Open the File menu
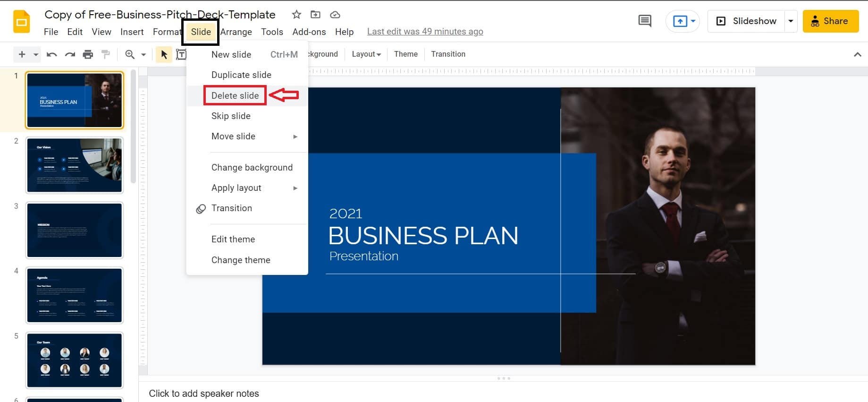The height and width of the screenshot is (402, 868). point(51,32)
